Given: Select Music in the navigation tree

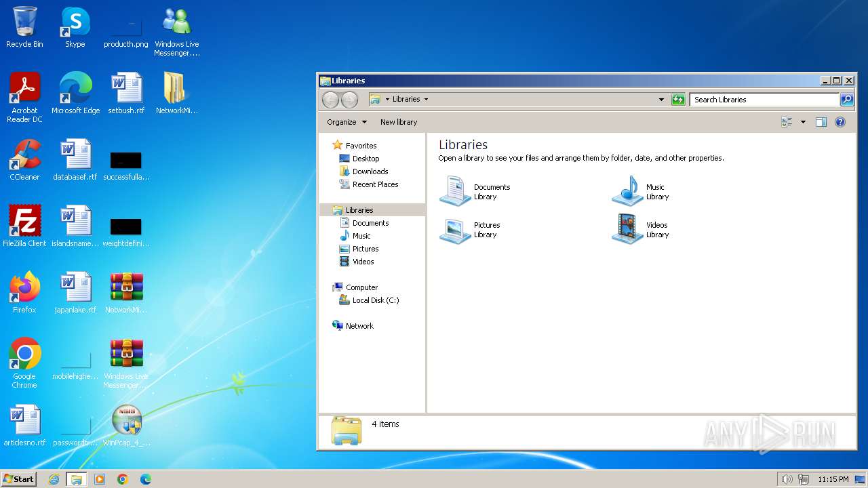Looking at the screenshot, I should [361, 236].
